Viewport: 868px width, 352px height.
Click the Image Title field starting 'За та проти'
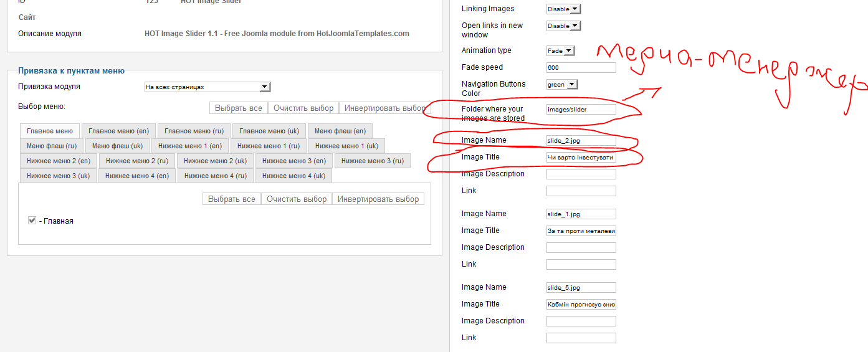pyautogui.click(x=581, y=231)
